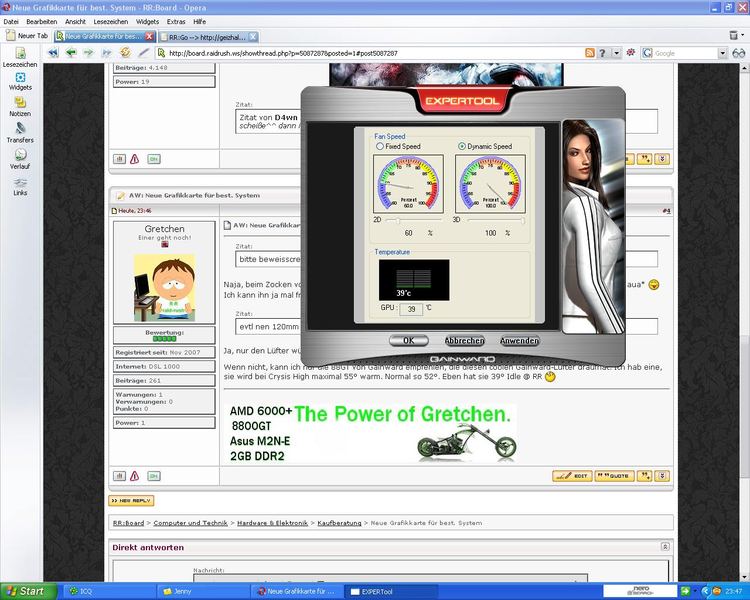750x600 pixels.
Task: Collapse the Direkt antworten section
Action: 665,546
